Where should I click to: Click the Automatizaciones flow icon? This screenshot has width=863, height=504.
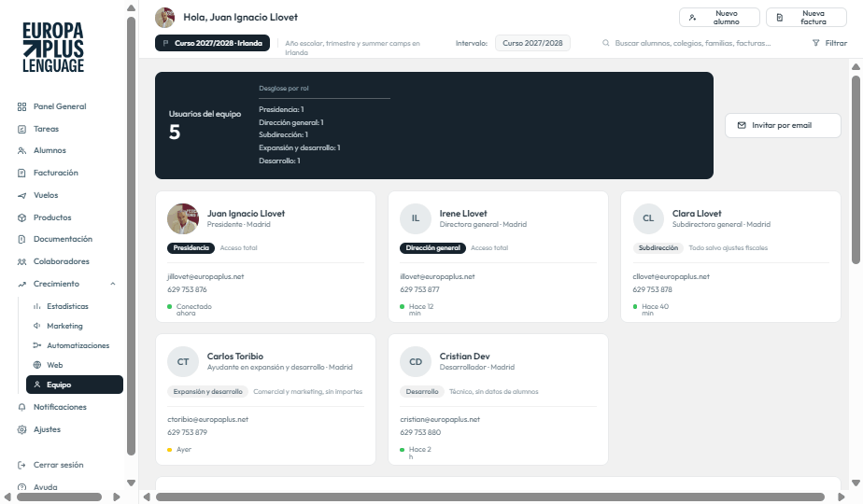pyautogui.click(x=36, y=345)
